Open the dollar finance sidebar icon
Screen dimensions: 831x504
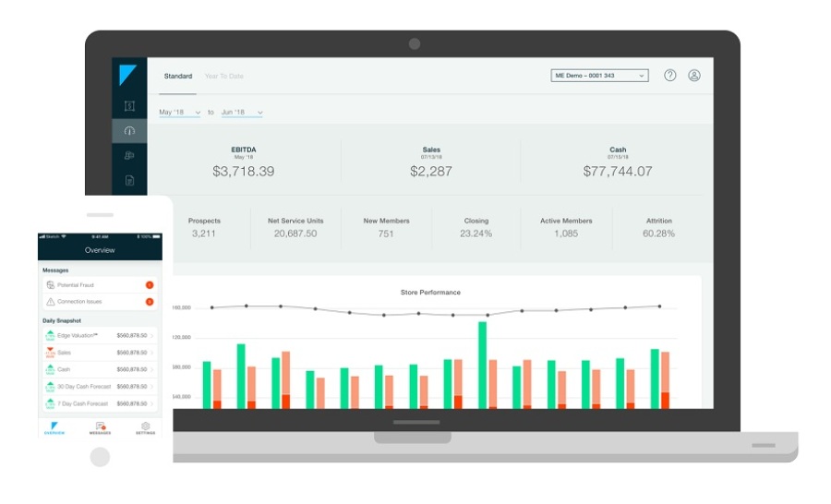[129, 106]
